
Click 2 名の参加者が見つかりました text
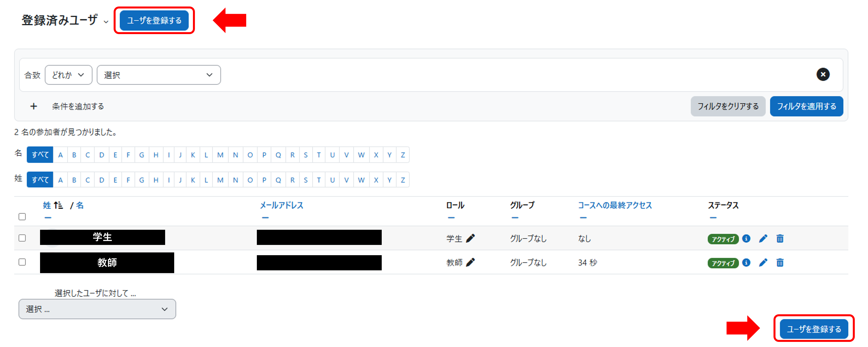(66, 132)
